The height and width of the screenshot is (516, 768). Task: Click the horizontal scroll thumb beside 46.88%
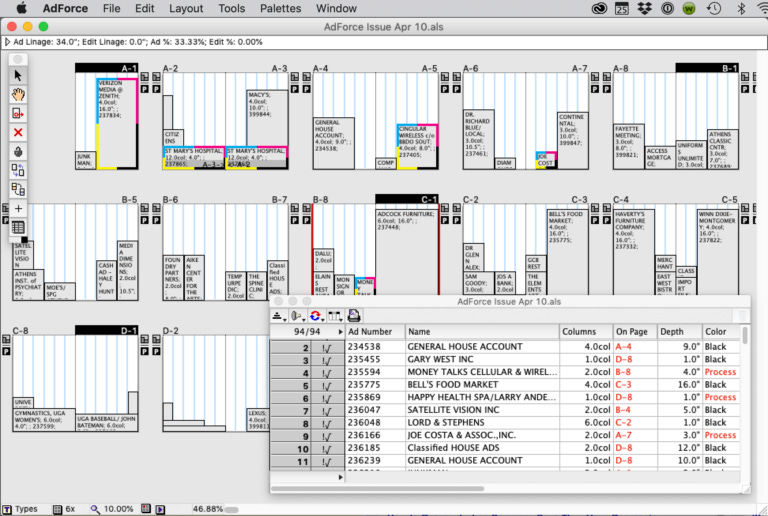232,510
